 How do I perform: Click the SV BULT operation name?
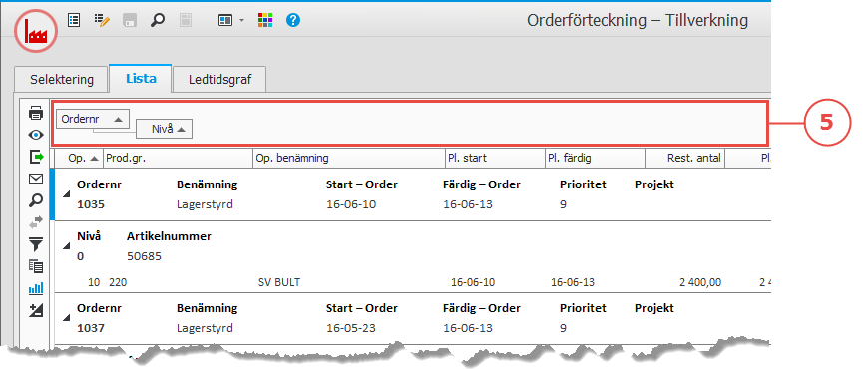[279, 282]
